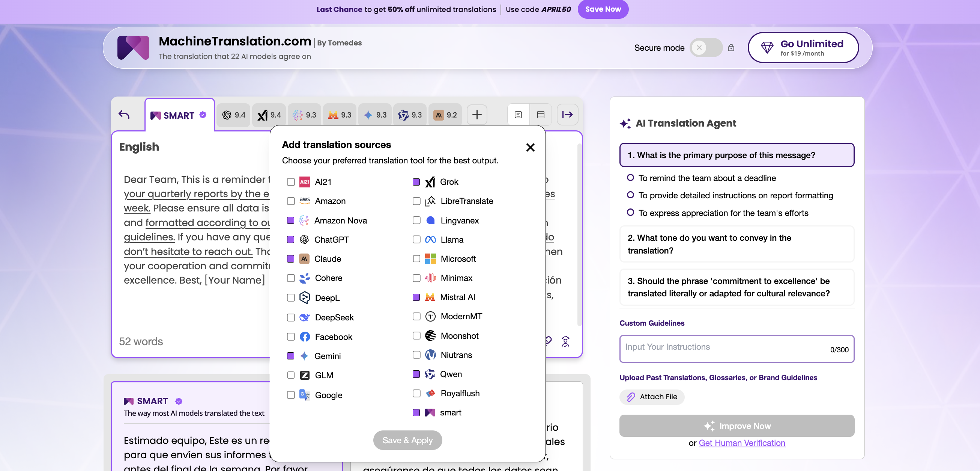Click the human reviewer icon in the English panel
Screen dimensions: 980x471
(565, 341)
